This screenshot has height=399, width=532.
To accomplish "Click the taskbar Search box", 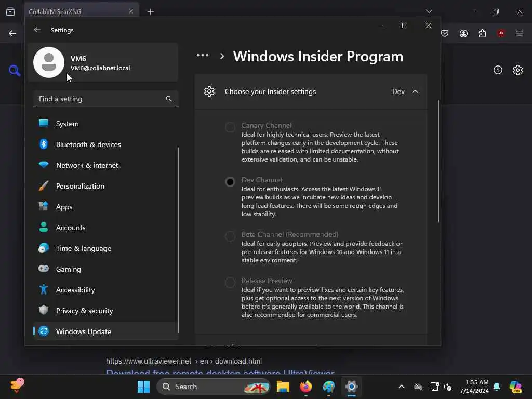I will tap(214, 387).
